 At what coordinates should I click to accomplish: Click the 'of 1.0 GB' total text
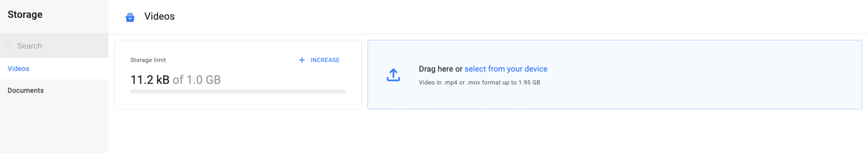tap(197, 80)
